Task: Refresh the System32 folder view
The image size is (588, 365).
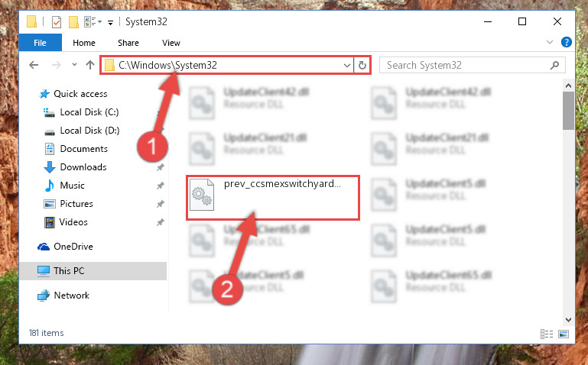Action: 362,65
